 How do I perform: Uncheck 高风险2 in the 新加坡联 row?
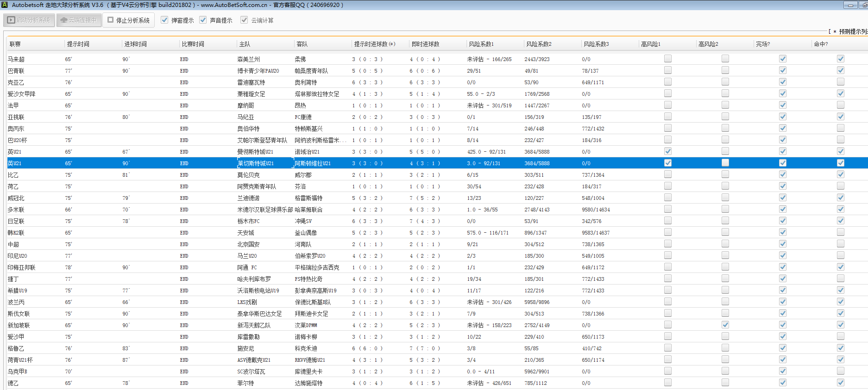coord(725,325)
